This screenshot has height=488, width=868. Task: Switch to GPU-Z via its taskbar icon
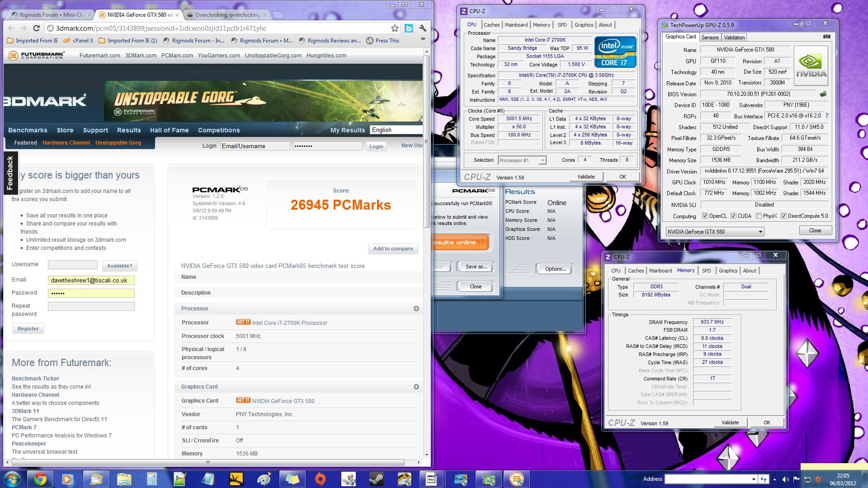click(x=488, y=479)
